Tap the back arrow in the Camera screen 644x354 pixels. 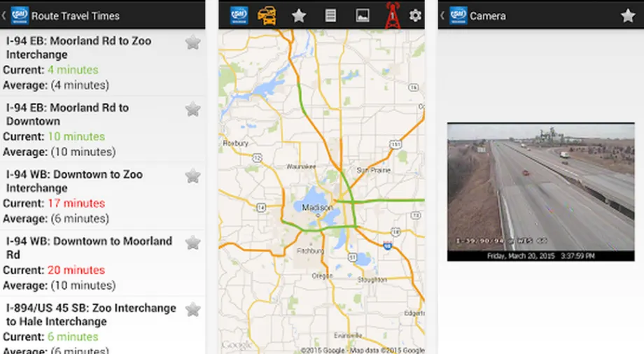[442, 15]
